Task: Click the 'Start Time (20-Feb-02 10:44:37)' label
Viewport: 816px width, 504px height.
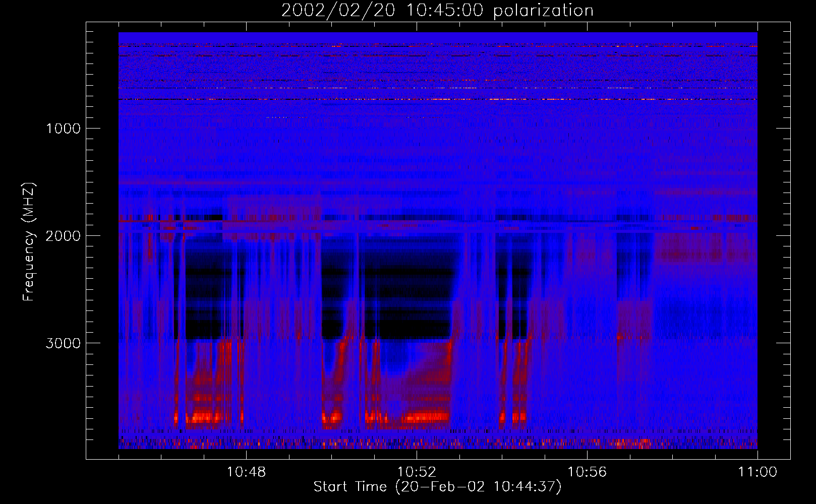Action: tap(437, 487)
